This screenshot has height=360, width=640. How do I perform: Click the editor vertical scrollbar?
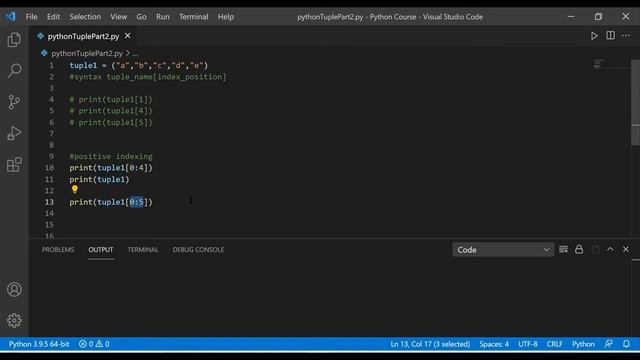click(635, 102)
